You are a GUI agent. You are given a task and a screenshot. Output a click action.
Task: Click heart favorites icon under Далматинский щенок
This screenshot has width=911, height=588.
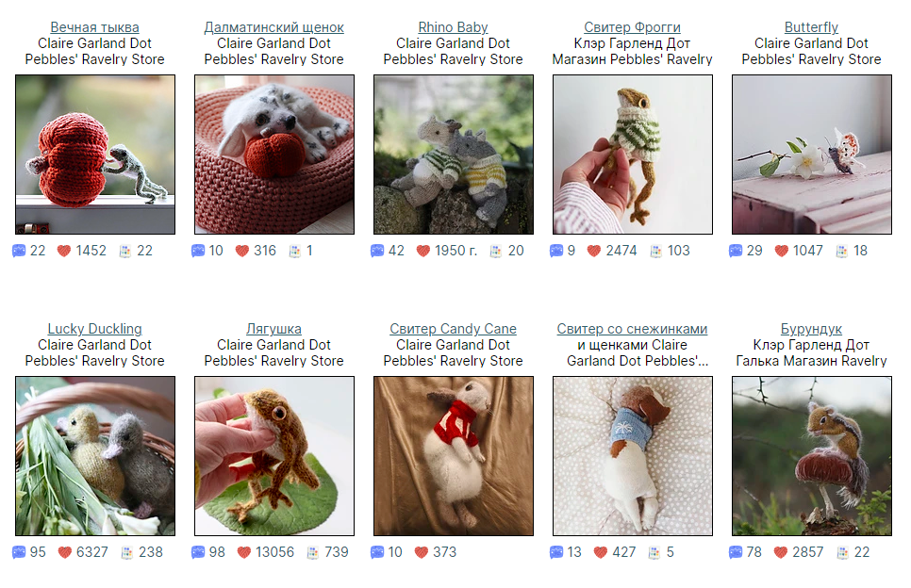tap(242, 251)
